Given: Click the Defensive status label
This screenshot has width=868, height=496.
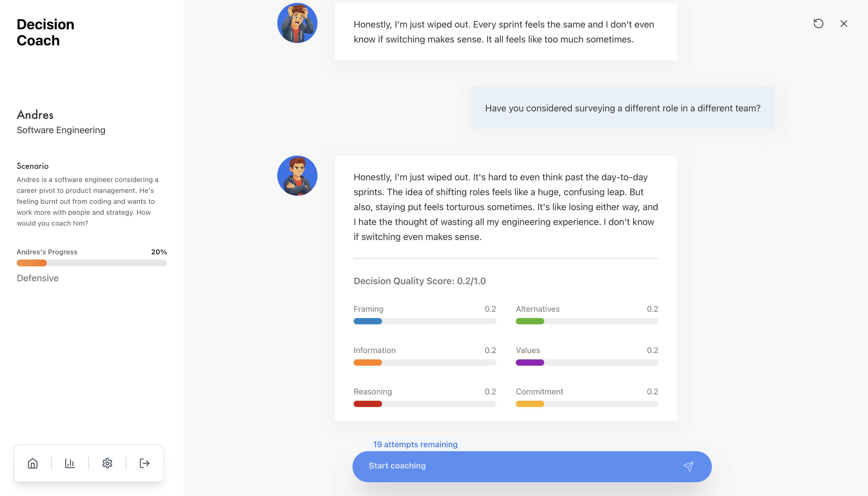Looking at the screenshot, I should pyautogui.click(x=38, y=278).
